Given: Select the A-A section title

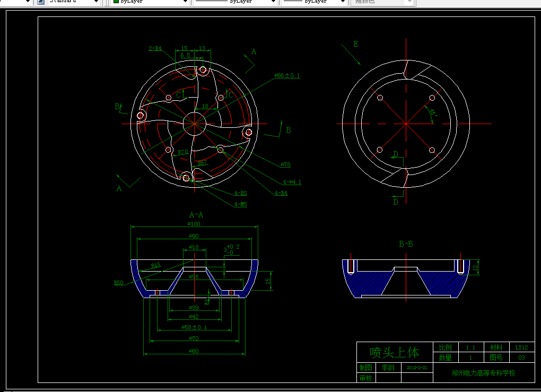Looking at the screenshot, I should click(x=196, y=215).
